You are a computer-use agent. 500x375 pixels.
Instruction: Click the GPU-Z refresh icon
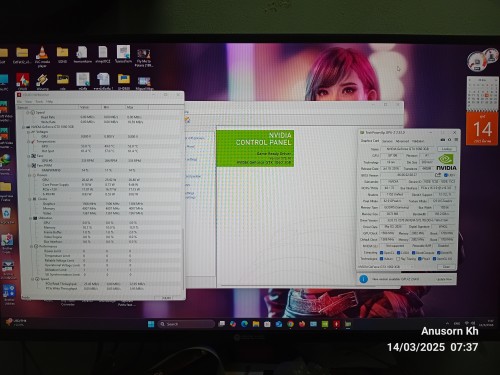(449, 140)
